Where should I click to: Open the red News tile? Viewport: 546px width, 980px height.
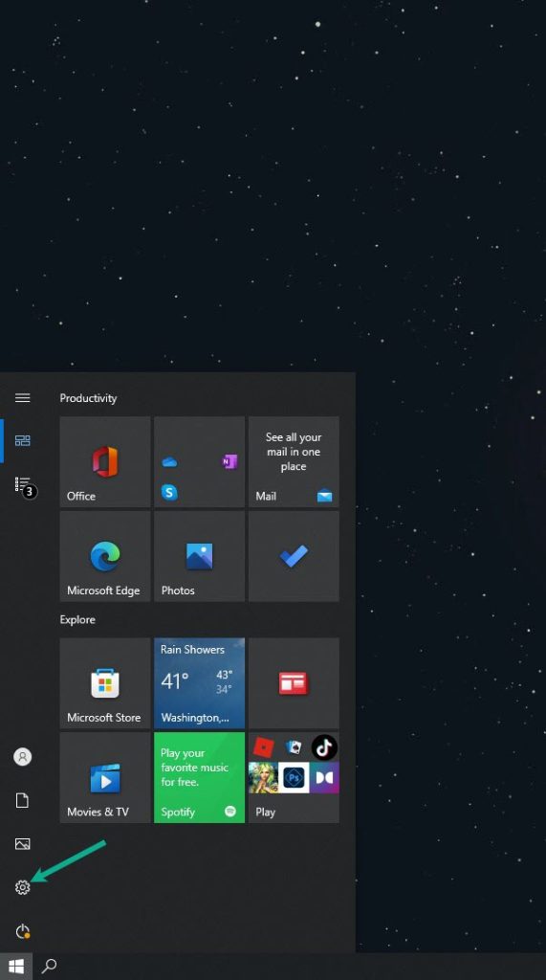(294, 683)
